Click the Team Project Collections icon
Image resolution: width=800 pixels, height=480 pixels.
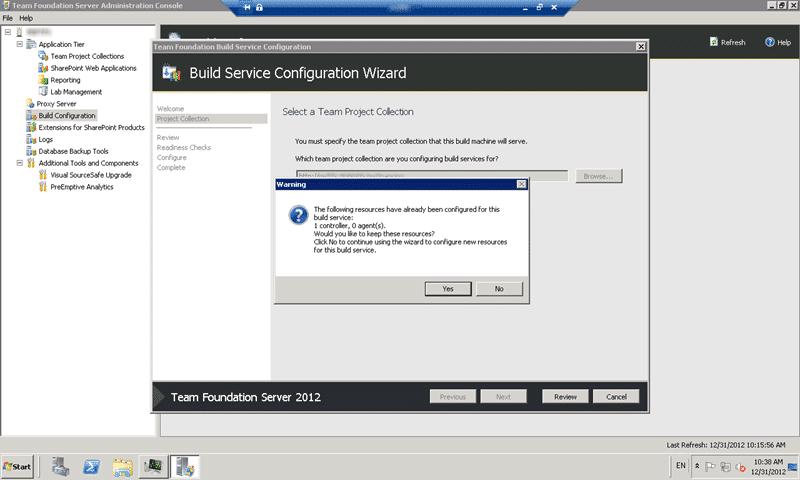[x=43, y=56]
